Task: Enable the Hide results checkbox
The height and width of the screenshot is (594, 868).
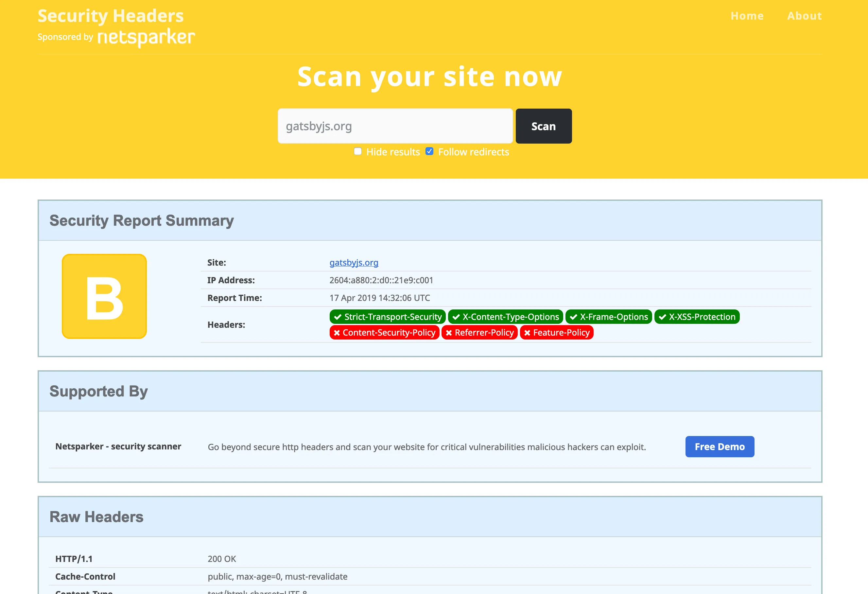Action: (x=358, y=151)
